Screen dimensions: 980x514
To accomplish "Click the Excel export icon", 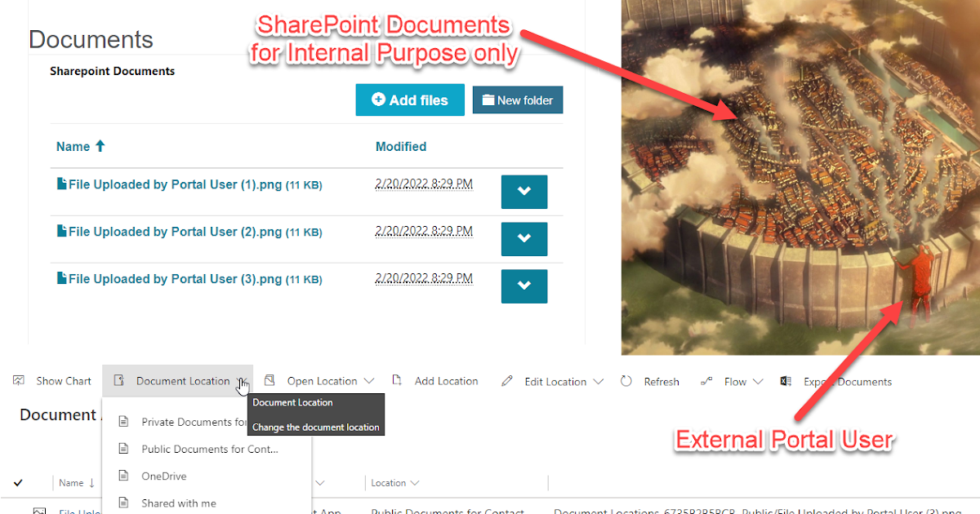I will [x=786, y=381].
